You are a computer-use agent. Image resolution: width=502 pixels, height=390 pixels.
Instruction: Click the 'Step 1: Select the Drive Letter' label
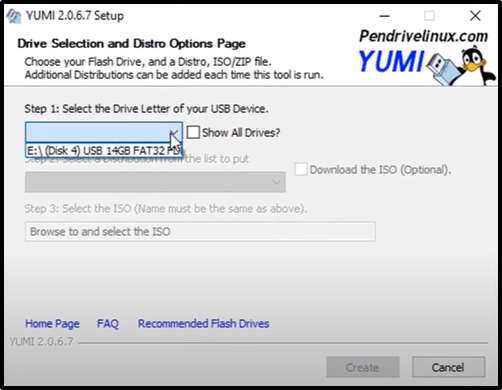(146, 109)
